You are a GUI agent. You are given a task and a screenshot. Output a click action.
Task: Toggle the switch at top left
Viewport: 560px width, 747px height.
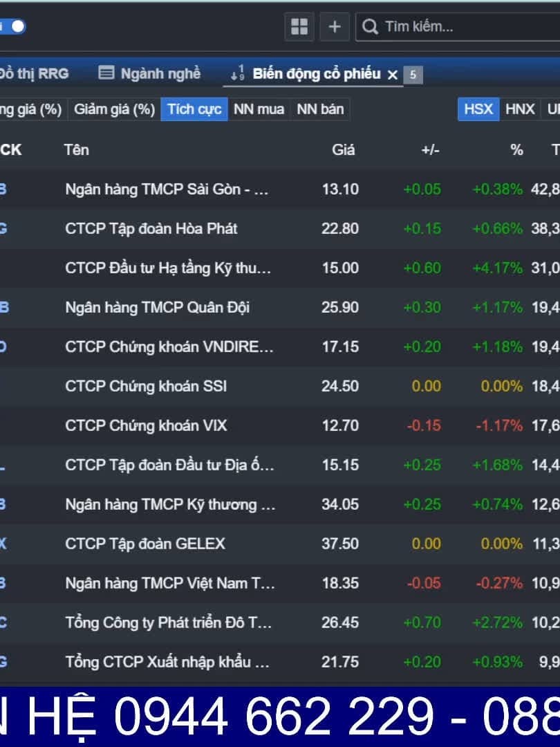pos(15,27)
